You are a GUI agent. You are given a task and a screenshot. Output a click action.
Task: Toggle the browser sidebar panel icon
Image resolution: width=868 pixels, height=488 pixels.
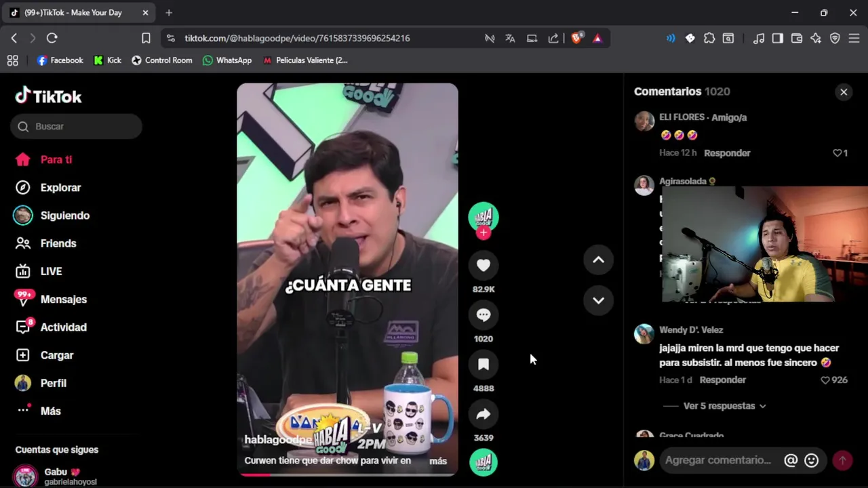778,38
